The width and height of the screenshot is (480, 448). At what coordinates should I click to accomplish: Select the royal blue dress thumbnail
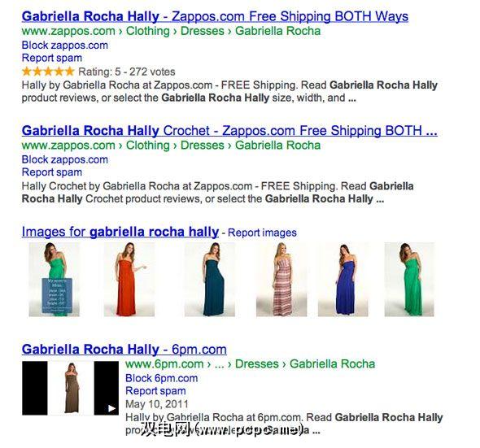coord(343,280)
